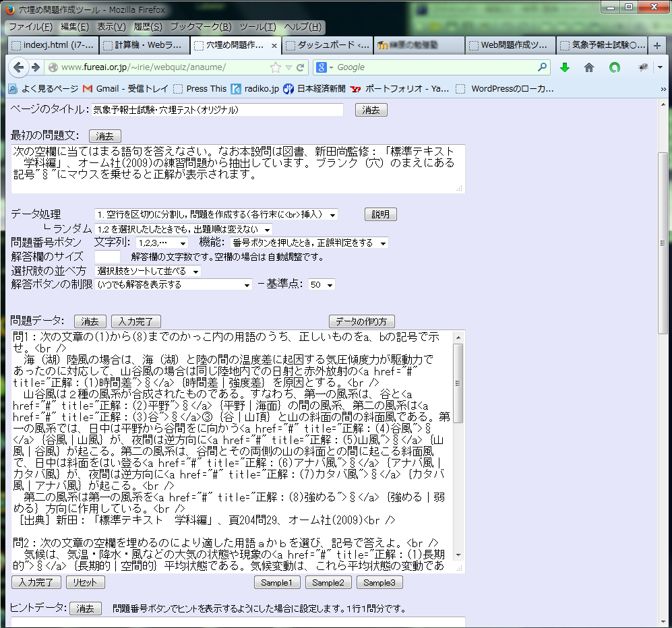672x628 pixels.
Task: Click 消去 next to page title
Action: coord(371,110)
